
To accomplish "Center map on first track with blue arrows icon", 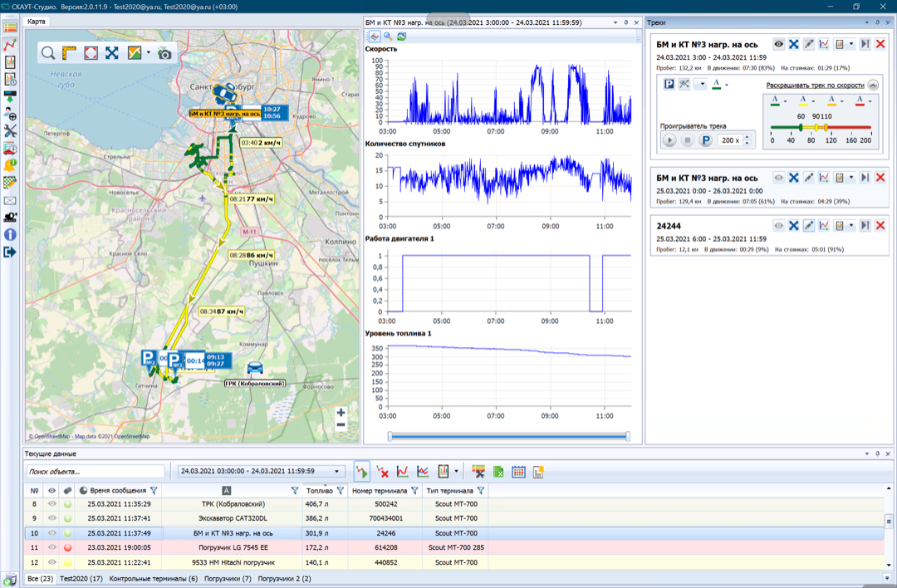I will 793,44.
